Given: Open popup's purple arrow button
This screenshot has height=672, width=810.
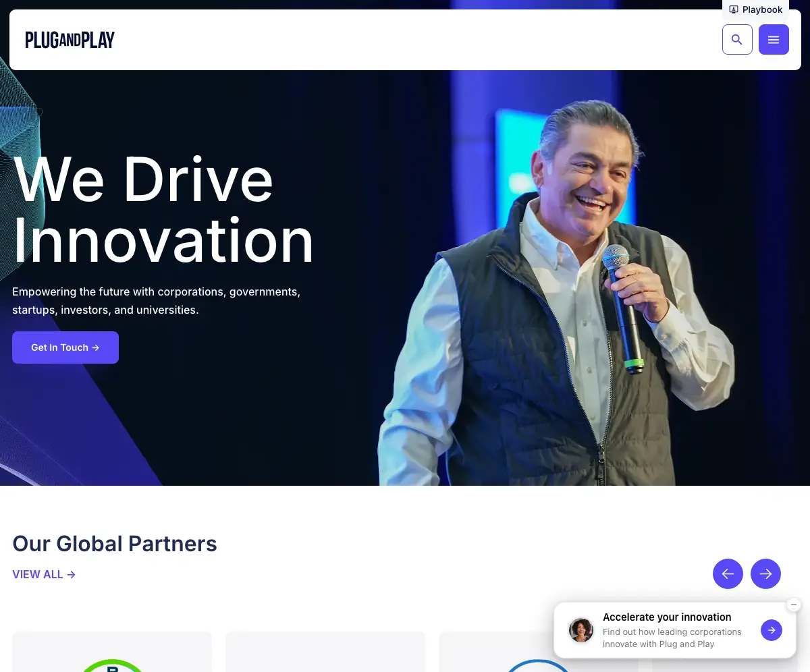Looking at the screenshot, I should pos(772,630).
